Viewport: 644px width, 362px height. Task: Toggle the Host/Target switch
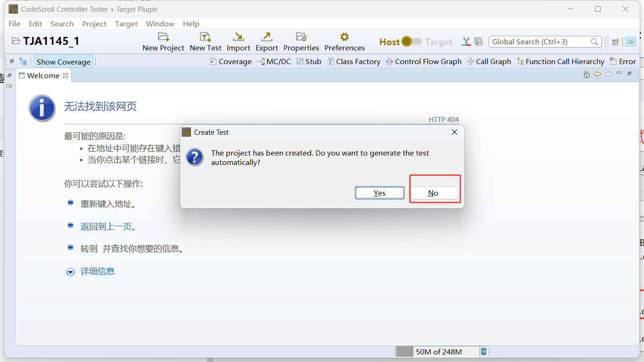click(x=412, y=42)
